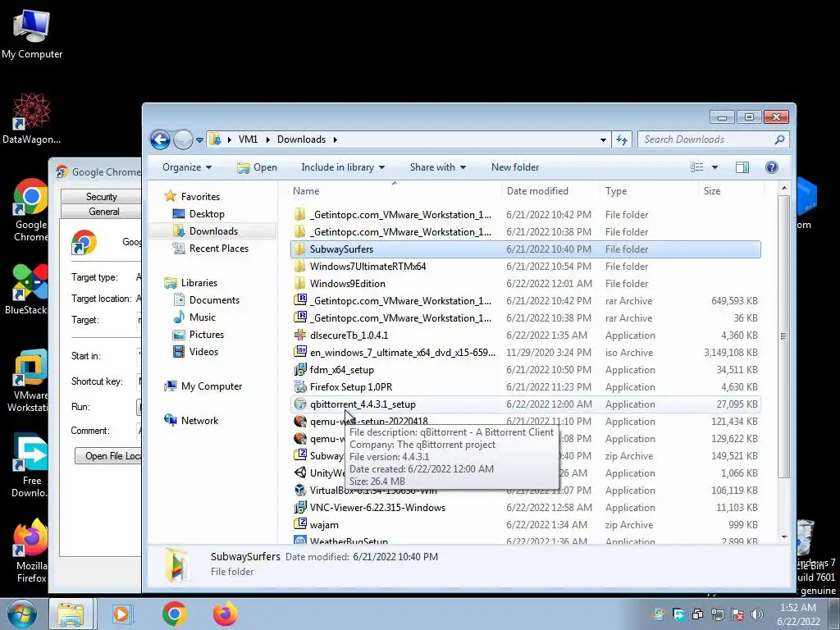Select wajam zip archive
This screenshot has width=840, height=630.
(x=324, y=524)
